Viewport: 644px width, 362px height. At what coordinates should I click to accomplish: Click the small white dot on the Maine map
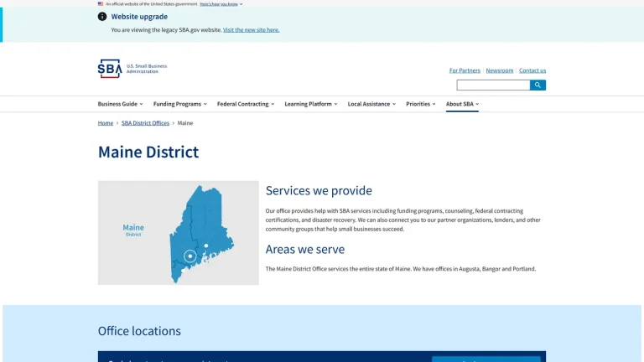pos(206,246)
